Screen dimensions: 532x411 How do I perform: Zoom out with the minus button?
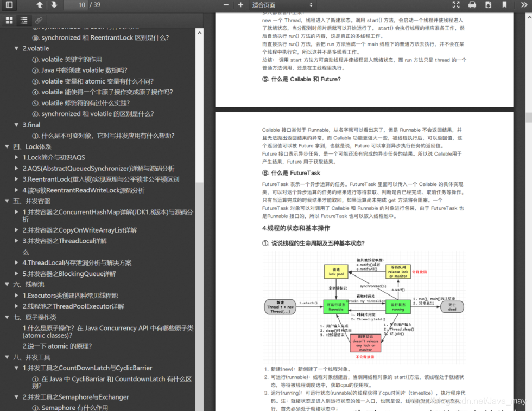click(x=226, y=5)
